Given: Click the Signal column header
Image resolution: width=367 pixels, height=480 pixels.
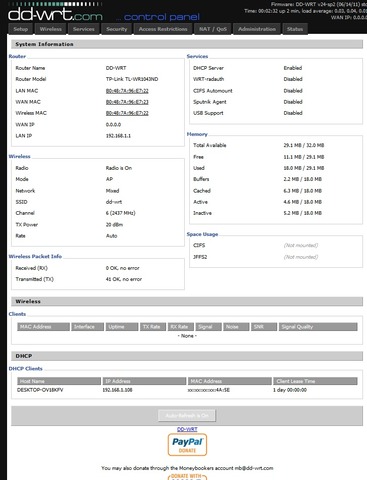Looking at the screenshot, I should pyautogui.click(x=208, y=327).
